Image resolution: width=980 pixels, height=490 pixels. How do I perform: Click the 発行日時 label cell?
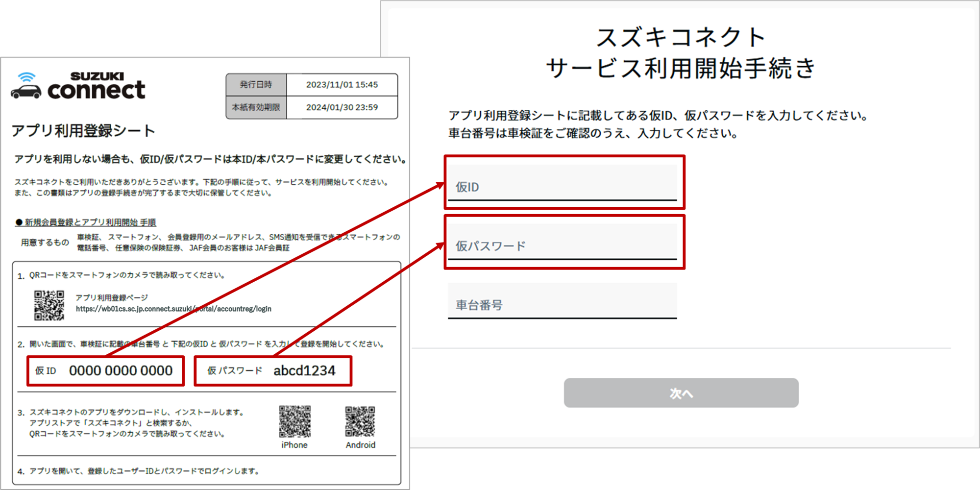256,85
